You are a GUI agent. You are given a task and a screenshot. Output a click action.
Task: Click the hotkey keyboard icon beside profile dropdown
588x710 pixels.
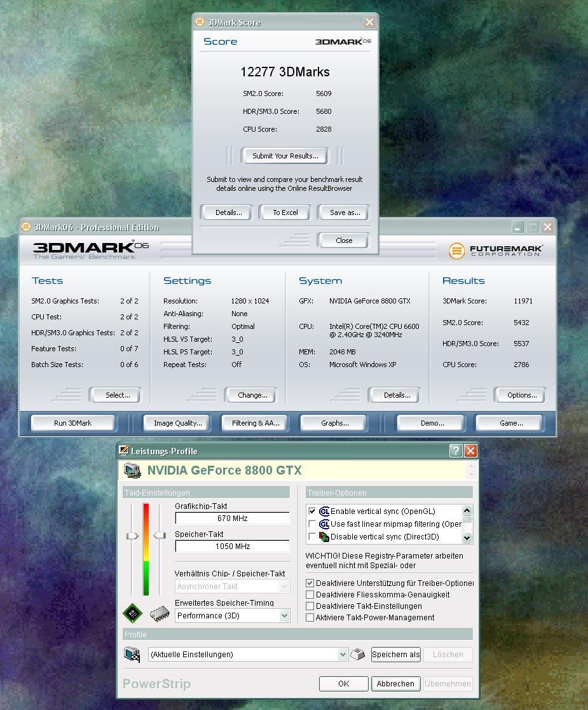(357, 654)
